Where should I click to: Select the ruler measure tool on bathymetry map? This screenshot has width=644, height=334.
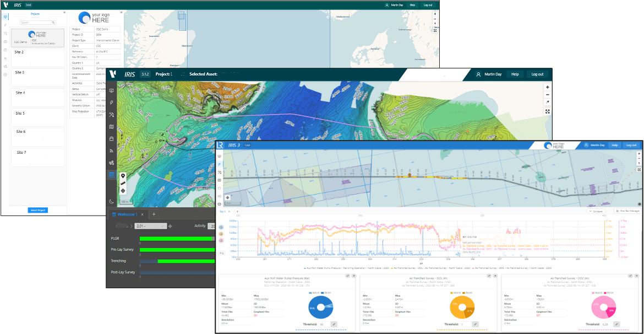pyautogui.click(x=123, y=183)
